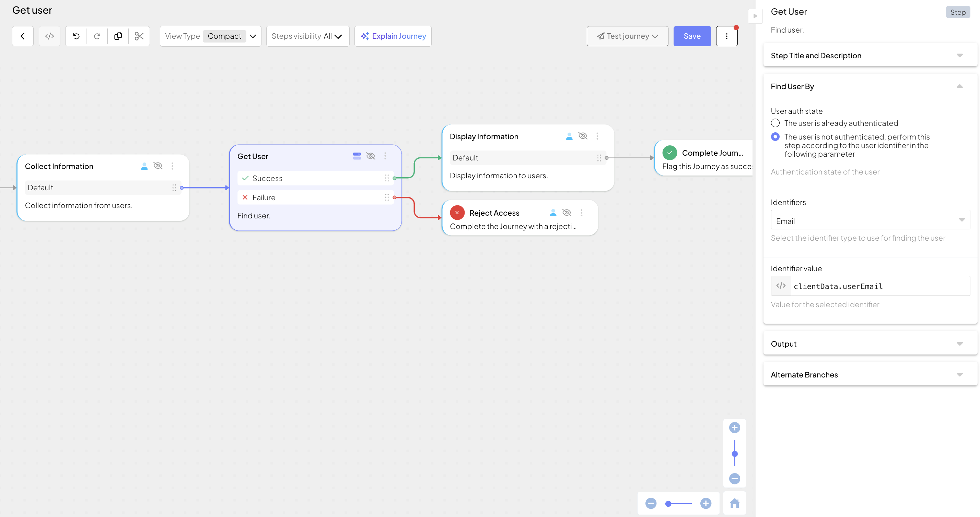Image resolution: width=980 pixels, height=517 pixels.
Task: Open Steps visibility All menu
Action: pos(307,36)
